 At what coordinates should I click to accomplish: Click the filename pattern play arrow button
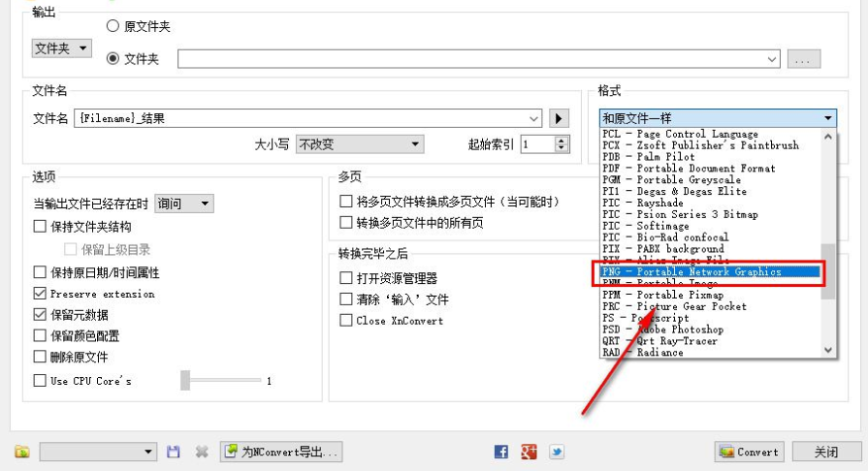coord(559,118)
